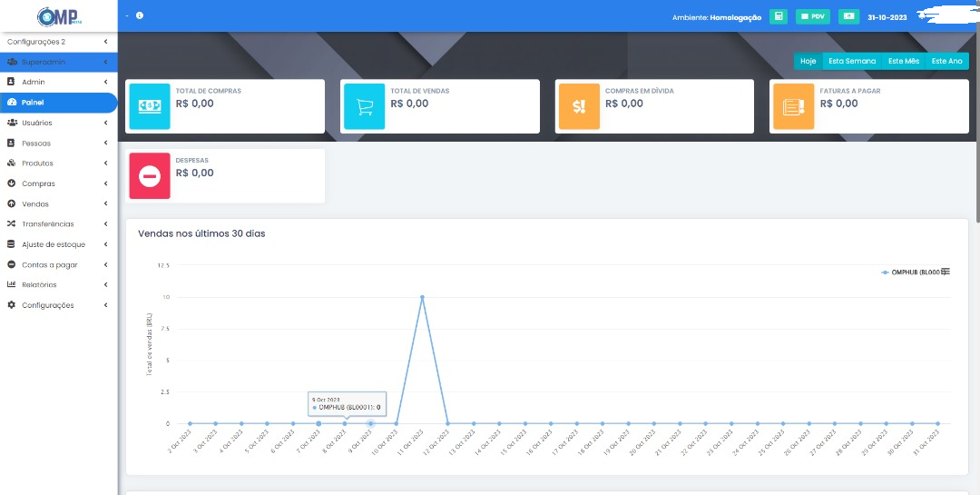This screenshot has height=495, width=980.
Task: Click the Compras down-arrow circle icon
Action: pos(11,183)
